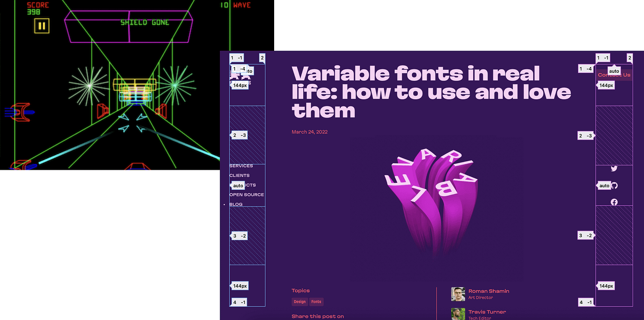Click the March 24, 2022 date
Image resolution: width=644 pixels, height=320 pixels.
point(309,132)
